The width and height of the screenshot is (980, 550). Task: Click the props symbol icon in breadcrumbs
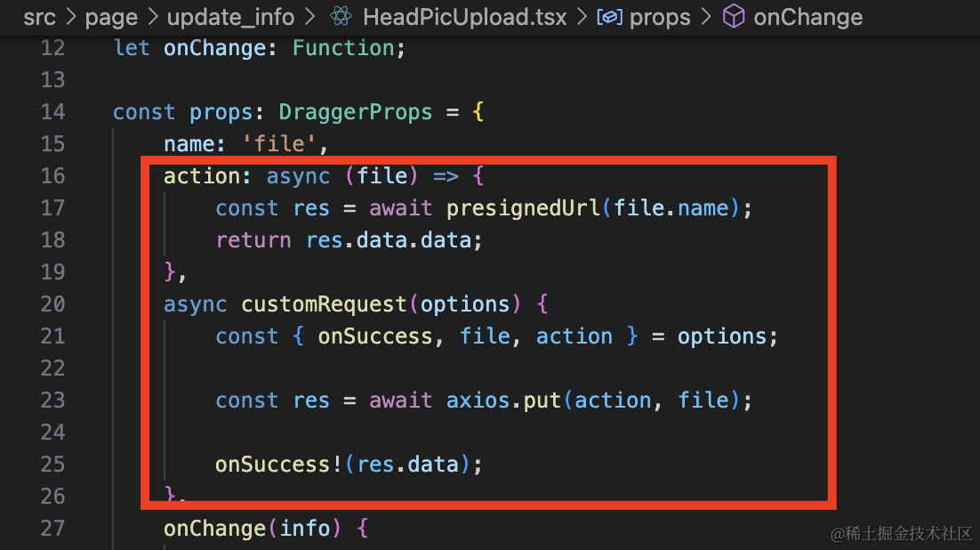[609, 17]
